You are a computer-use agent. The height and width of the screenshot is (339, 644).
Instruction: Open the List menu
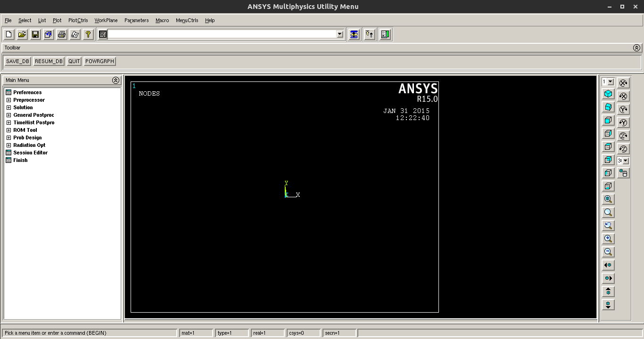[42, 20]
